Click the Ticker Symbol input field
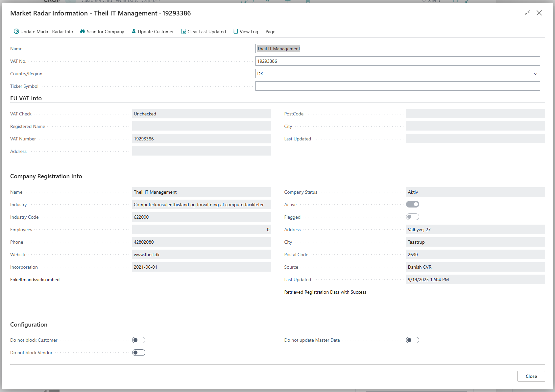 pos(397,86)
